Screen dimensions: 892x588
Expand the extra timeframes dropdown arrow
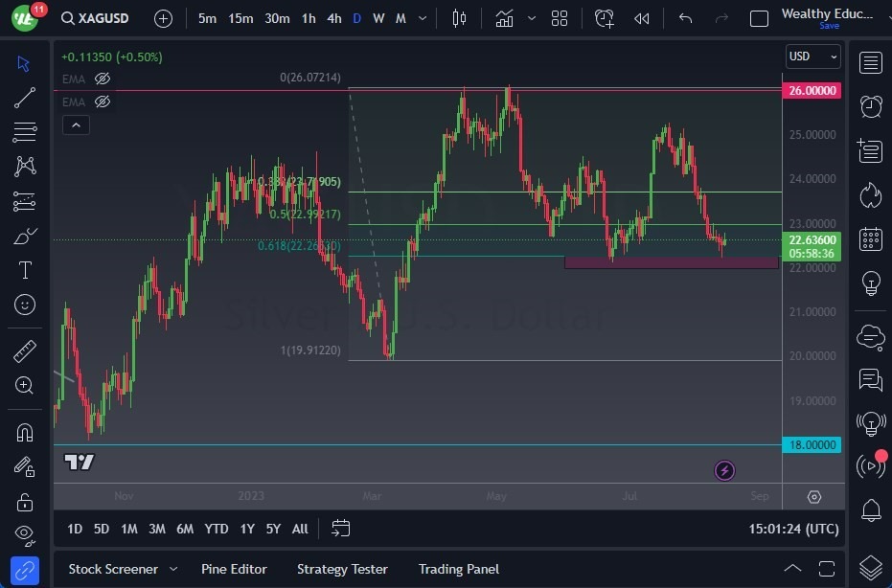(422, 17)
